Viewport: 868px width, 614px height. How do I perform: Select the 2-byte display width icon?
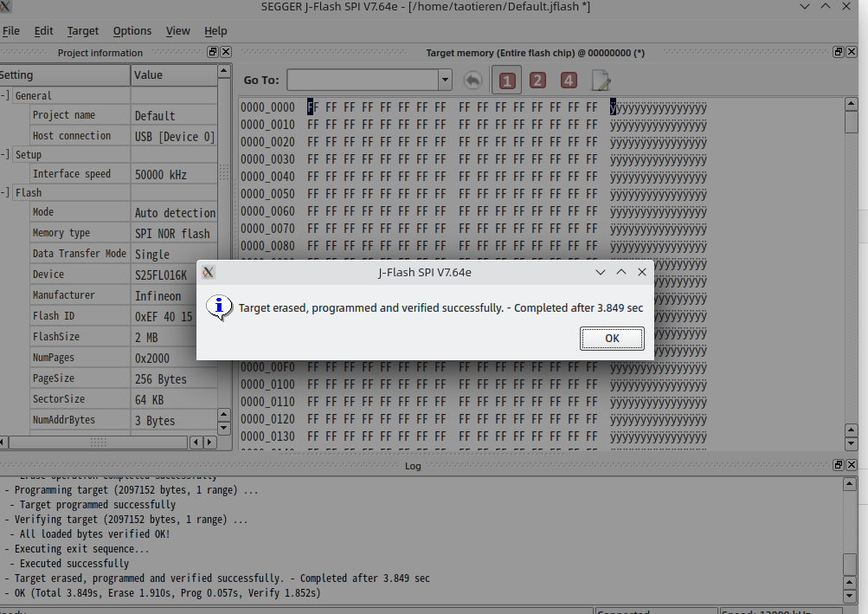537,81
